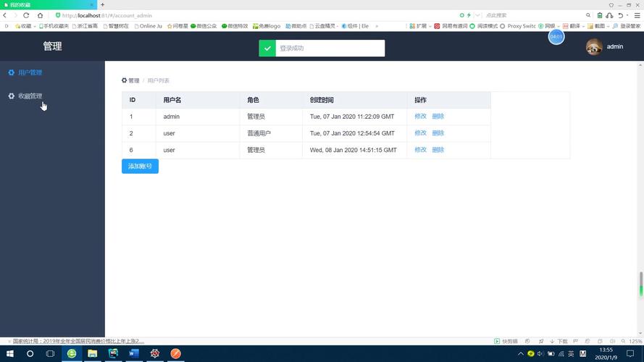
Task: Open the 组件 | Ele bookmark
Action: 355,26
